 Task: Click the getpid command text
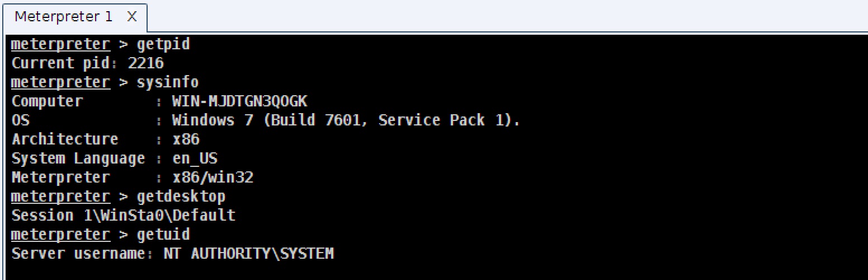[163, 44]
